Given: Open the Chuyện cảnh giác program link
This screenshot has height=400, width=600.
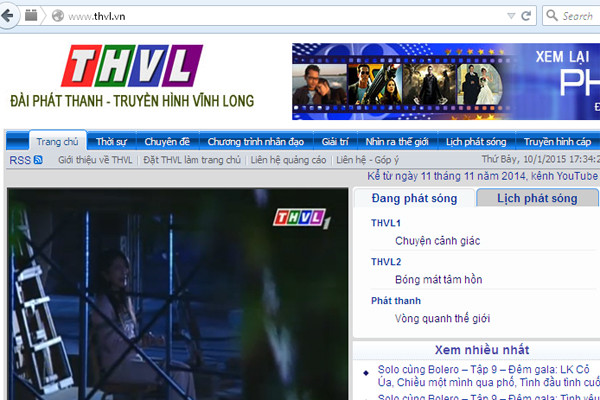Looking at the screenshot, I should (437, 241).
